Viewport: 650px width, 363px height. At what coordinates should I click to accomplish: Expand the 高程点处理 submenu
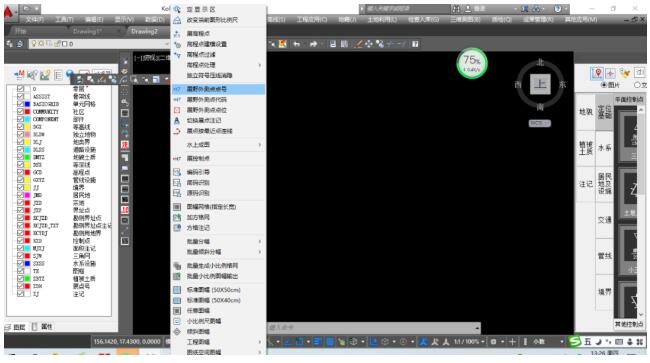click(218, 65)
